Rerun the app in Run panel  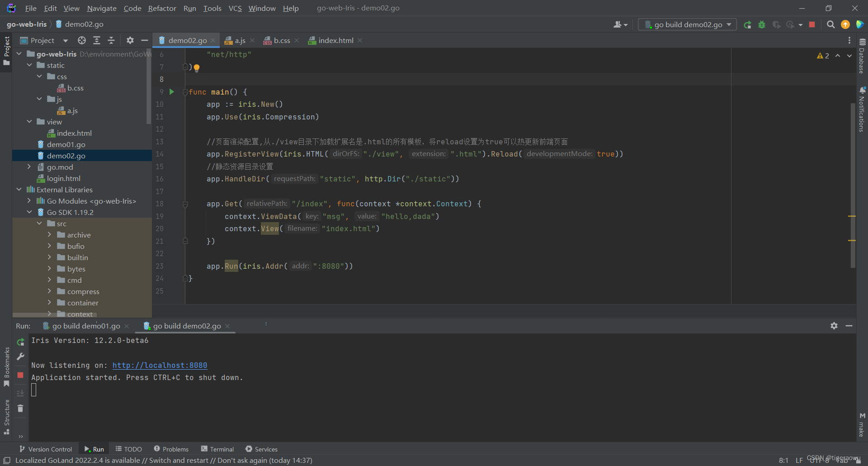[20, 342]
